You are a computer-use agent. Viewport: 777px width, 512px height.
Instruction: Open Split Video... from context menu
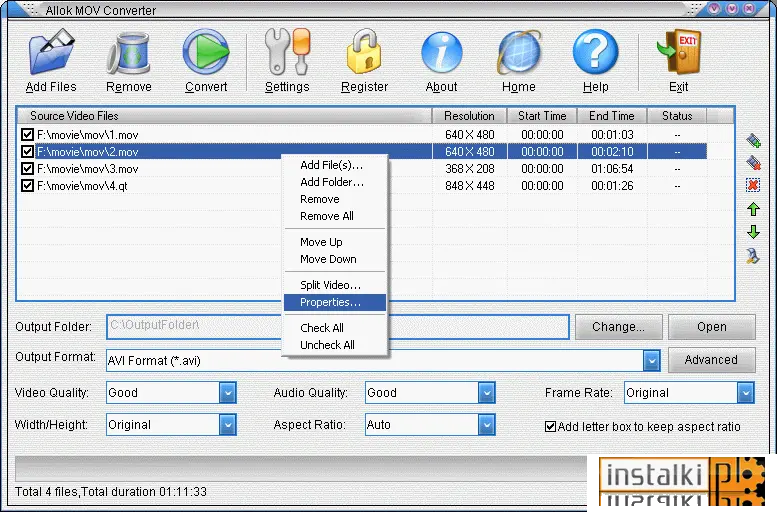click(334, 285)
